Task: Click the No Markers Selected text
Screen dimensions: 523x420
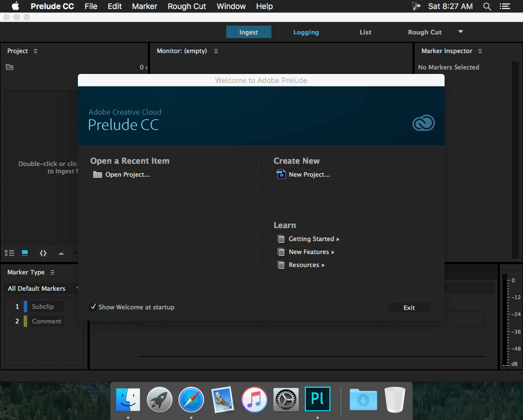Action: click(x=449, y=67)
